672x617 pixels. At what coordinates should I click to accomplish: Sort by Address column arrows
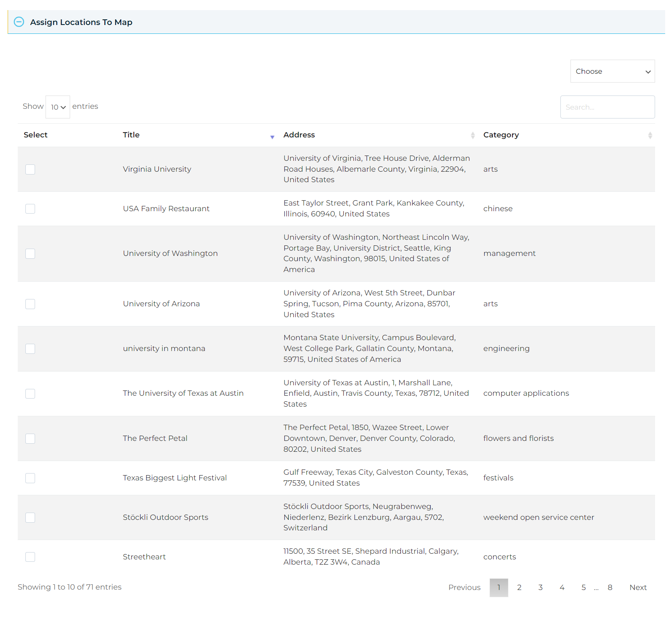(x=473, y=135)
